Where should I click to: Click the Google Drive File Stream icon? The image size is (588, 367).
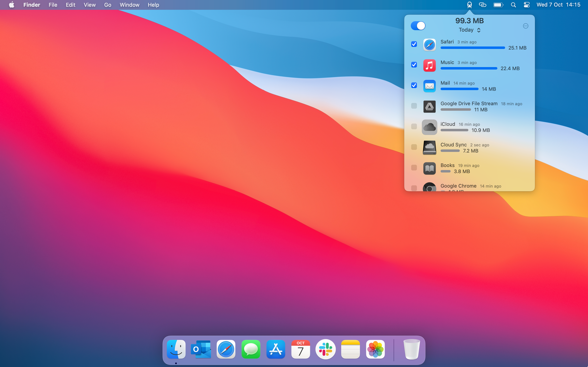point(429,107)
